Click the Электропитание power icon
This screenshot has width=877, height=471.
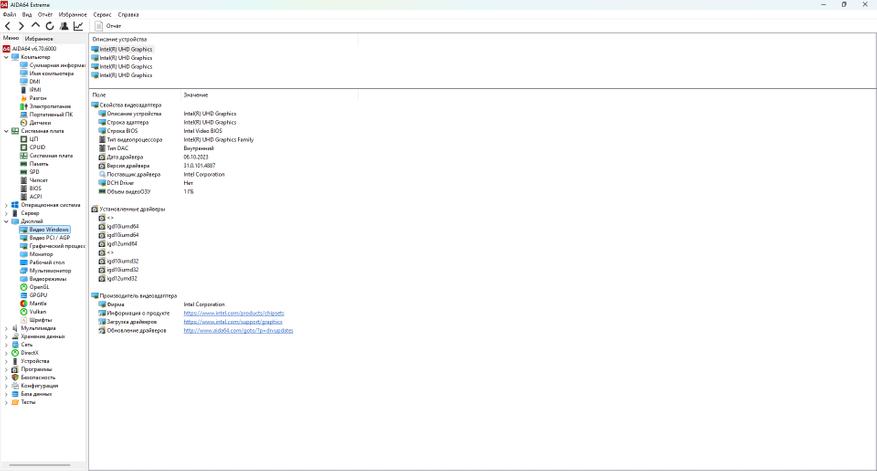[23, 106]
